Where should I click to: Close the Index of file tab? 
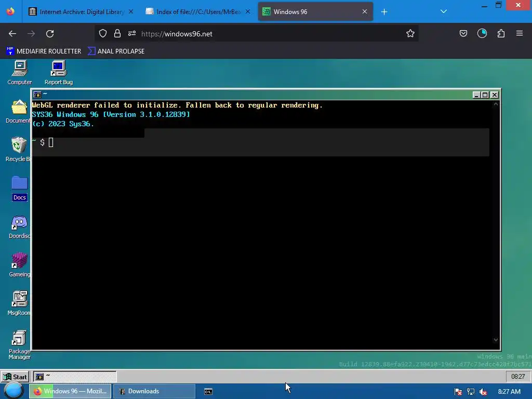tap(248, 12)
